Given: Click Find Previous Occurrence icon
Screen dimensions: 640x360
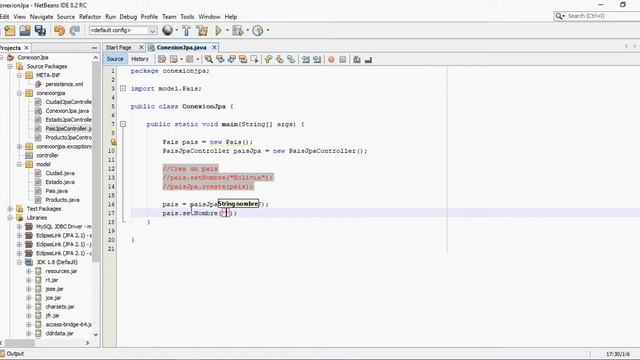Looking at the screenshot, I should click(x=220, y=60).
